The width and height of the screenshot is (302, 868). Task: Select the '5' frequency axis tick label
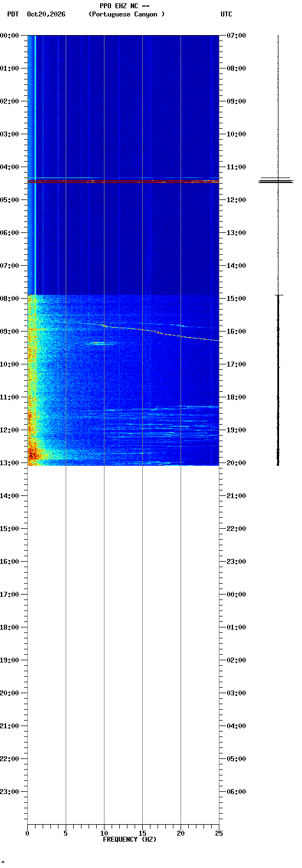coord(66,833)
